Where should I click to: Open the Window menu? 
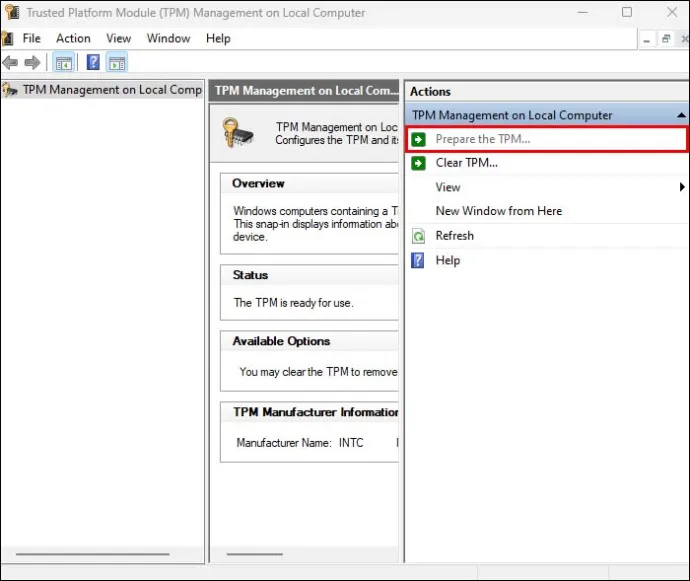pyautogui.click(x=168, y=39)
